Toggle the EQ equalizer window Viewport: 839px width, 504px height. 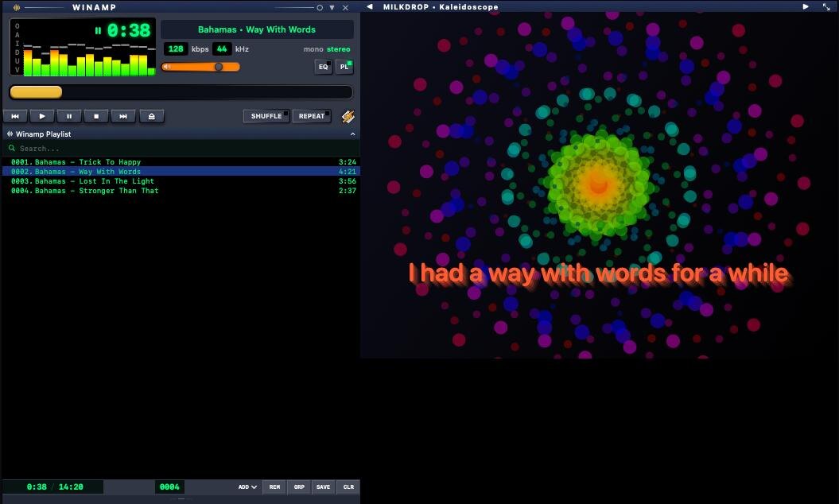323,67
